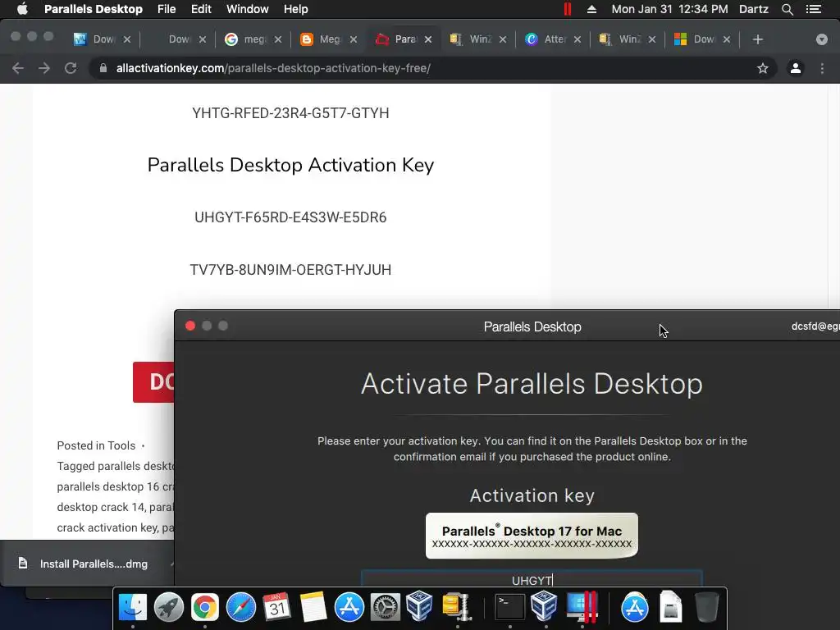
Task: Expand the Chrome tab search dropdown
Action: coord(821,39)
